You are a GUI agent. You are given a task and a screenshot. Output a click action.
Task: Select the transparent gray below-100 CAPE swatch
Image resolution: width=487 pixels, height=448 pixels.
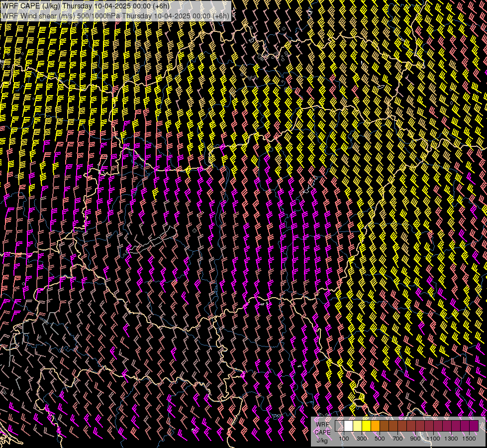[x=339, y=426]
